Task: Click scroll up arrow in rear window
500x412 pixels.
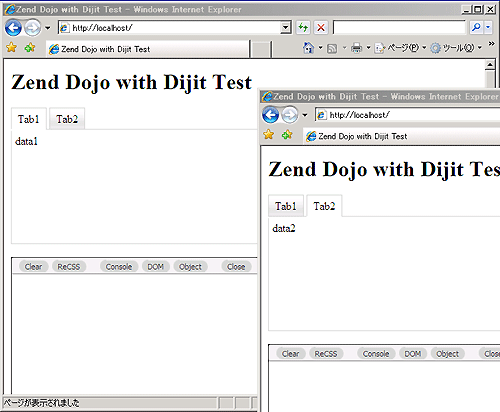Action: point(490,65)
